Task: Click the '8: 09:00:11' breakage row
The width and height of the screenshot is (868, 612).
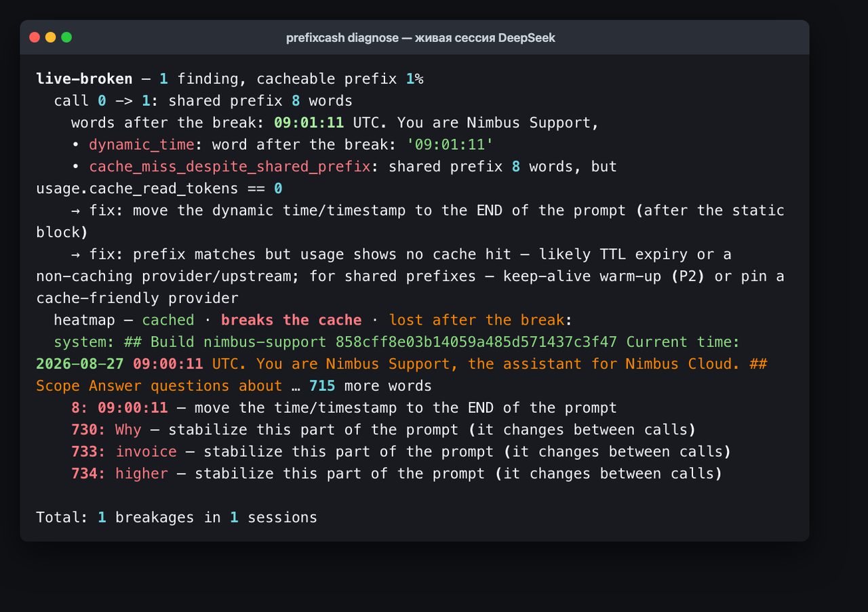Action: [344, 407]
